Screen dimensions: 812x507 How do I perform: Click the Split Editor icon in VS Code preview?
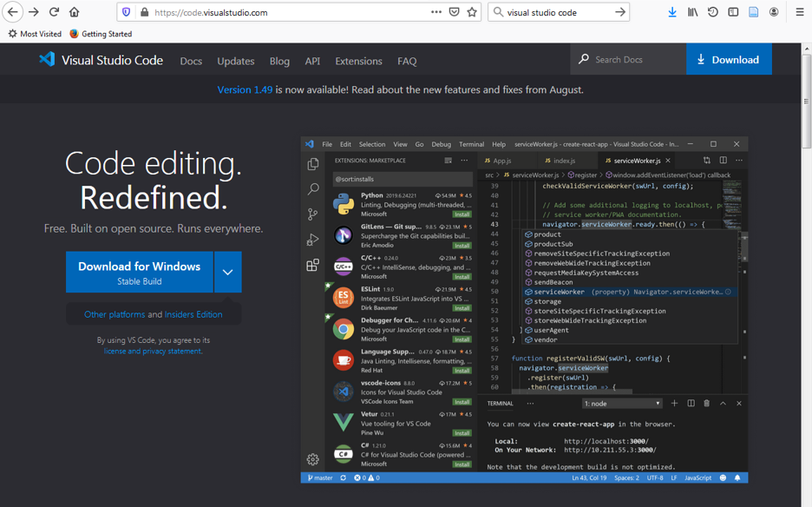tap(724, 161)
